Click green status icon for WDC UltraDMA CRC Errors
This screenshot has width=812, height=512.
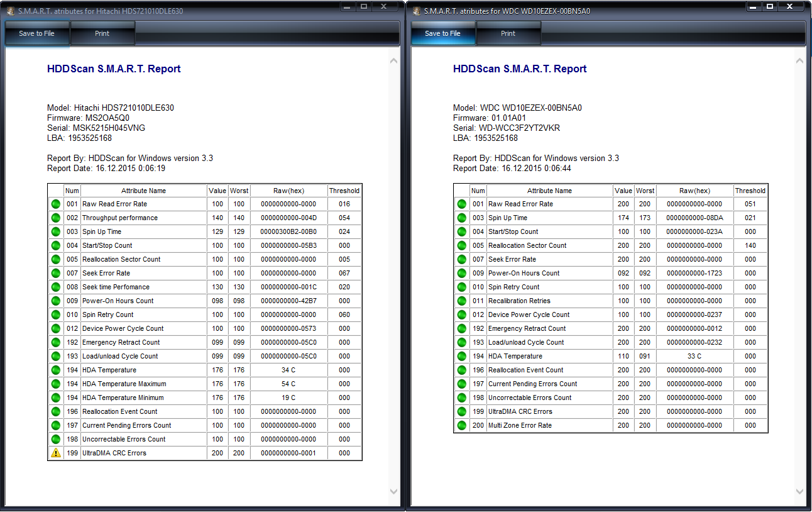(462, 411)
